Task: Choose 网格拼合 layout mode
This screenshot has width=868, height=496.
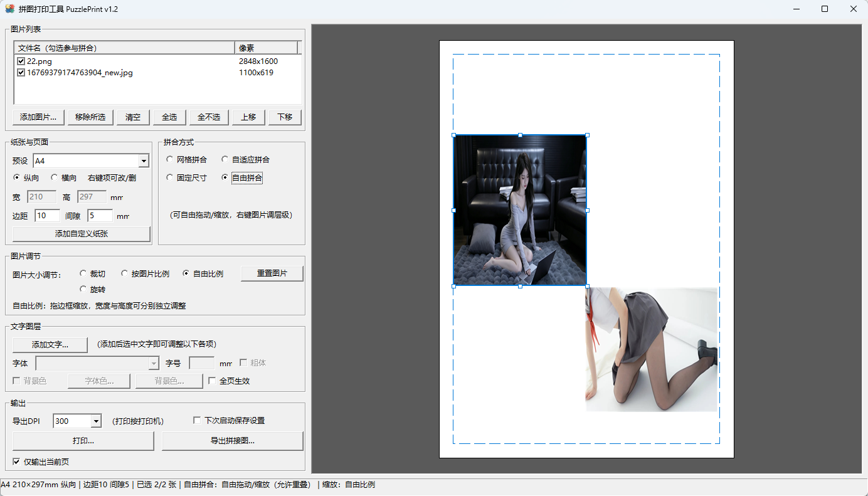Action: (169, 159)
